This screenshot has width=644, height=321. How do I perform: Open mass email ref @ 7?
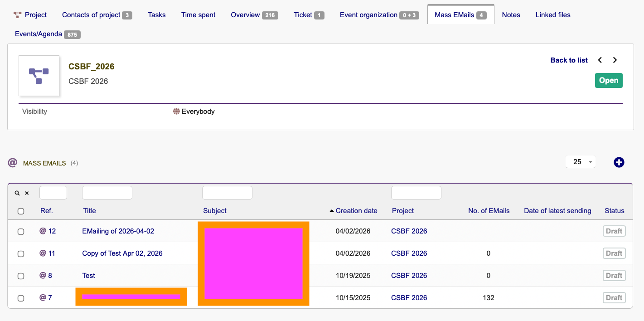46,298
